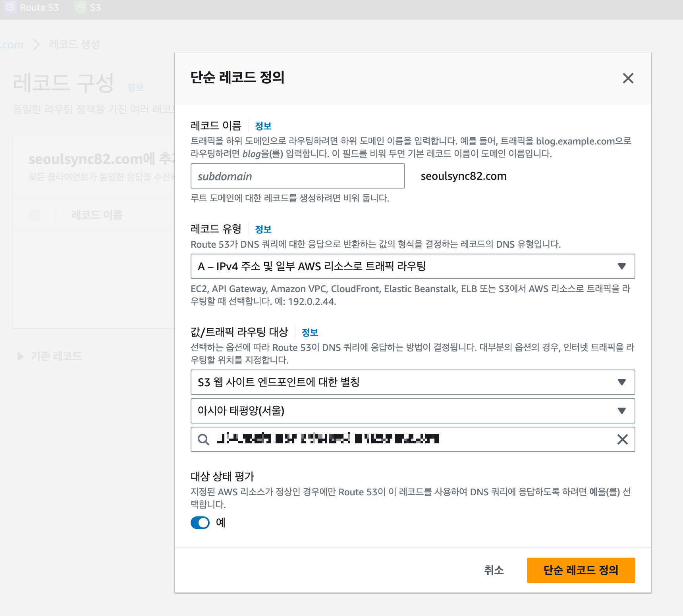Open 정보 link next to 값/트래픽 라우팅 대상
Viewport: 683px width, 616px height.
(x=310, y=333)
